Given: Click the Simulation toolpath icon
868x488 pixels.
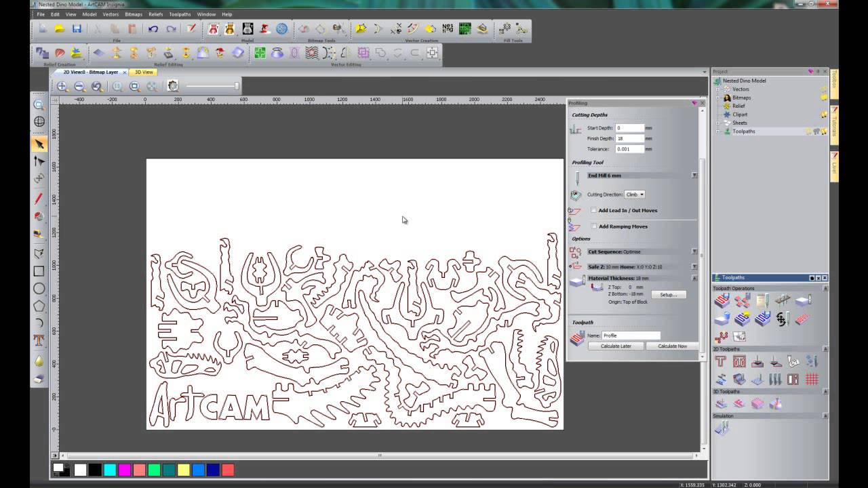Looking at the screenshot, I should (x=722, y=428).
